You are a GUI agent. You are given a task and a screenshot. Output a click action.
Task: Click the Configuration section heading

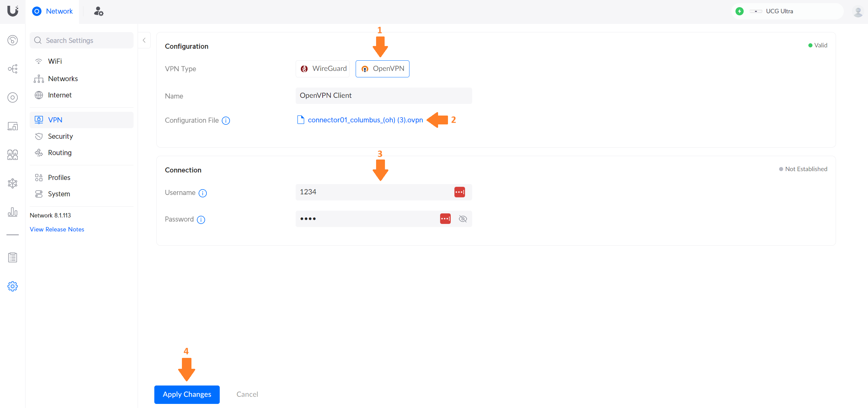point(187,46)
